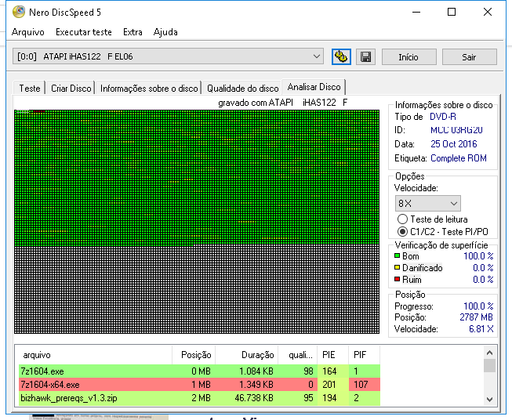512x420 pixels.
Task: Click the floppy disk save icon button
Action: [x=365, y=56]
